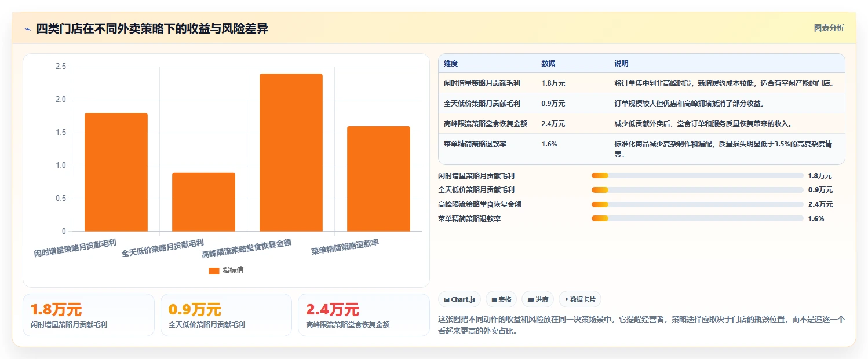
Task: Click the 1.8万元 data card
Action: pyautogui.click(x=89, y=315)
